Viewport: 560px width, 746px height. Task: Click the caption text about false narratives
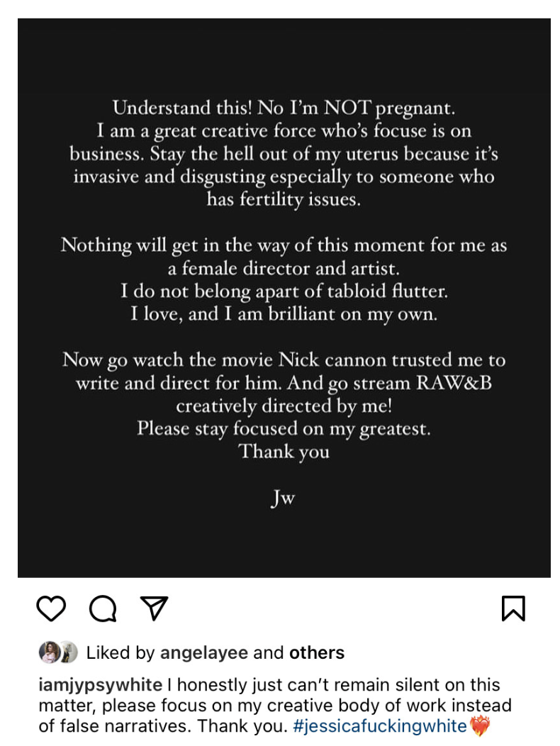point(275,705)
